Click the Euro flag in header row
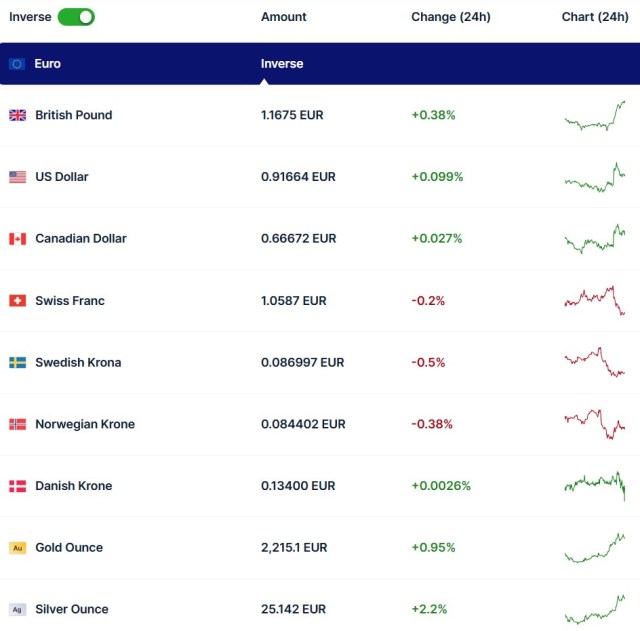The image size is (640, 631). 18,64
